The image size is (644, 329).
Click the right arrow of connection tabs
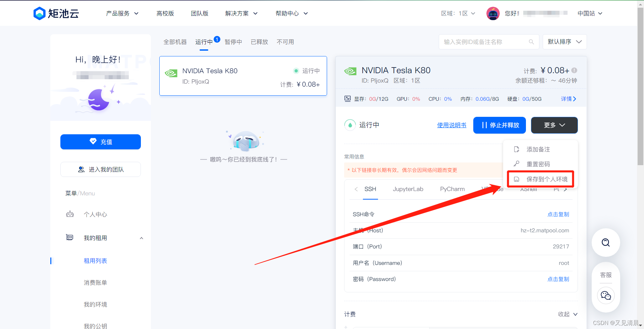pos(566,189)
